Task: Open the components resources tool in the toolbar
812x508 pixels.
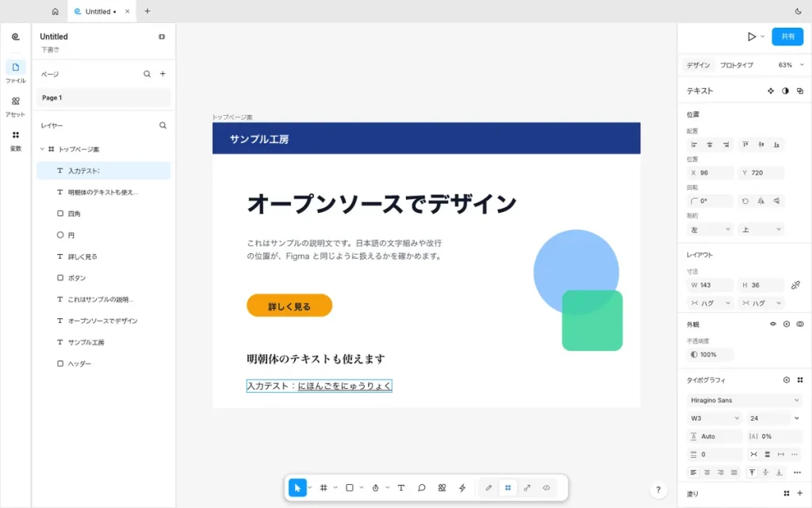Action: pyautogui.click(x=442, y=488)
